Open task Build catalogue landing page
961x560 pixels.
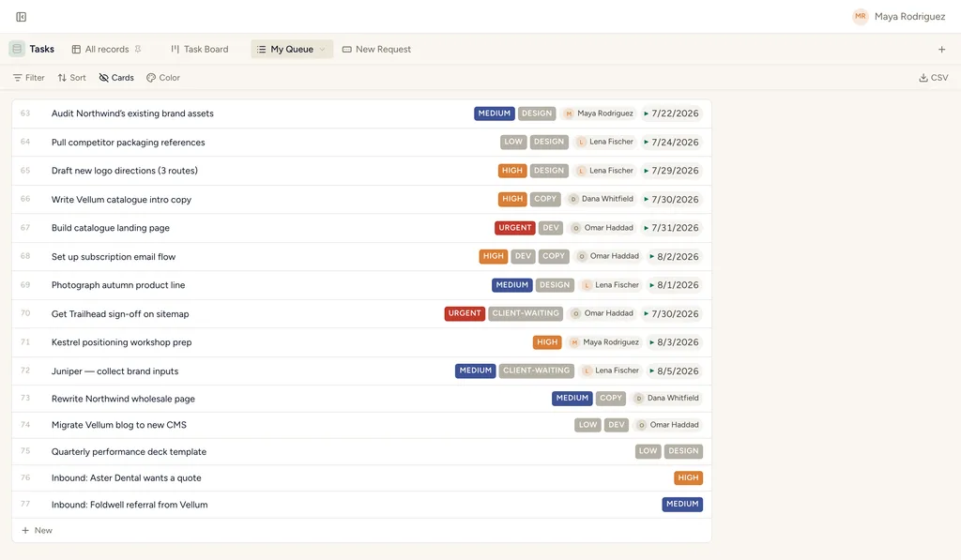point(111,228)
